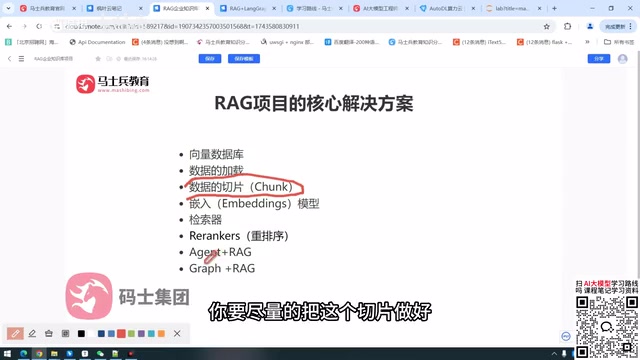
Task: Switch to the 马士兵教育官网 tab
Action: click(47, 8)
